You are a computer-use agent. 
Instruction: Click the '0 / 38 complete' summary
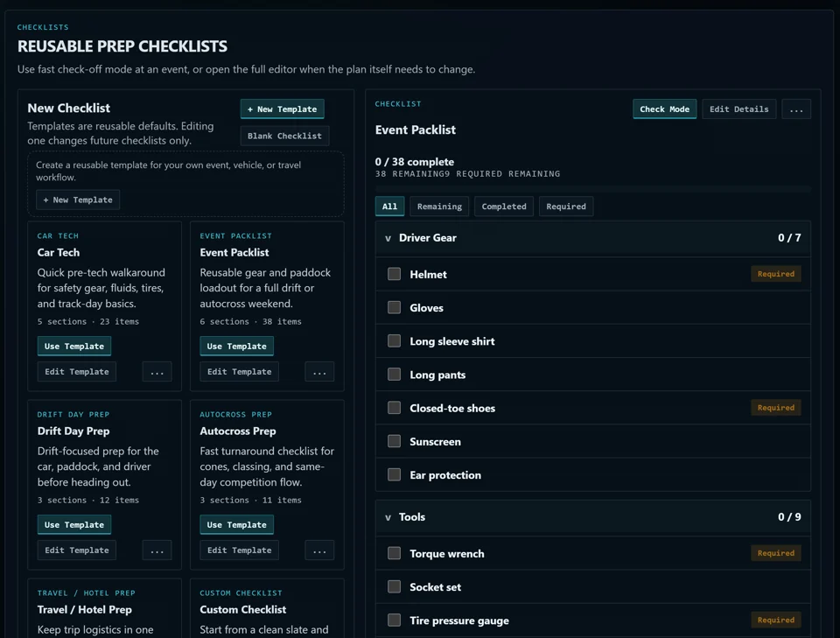click(415, 162)
